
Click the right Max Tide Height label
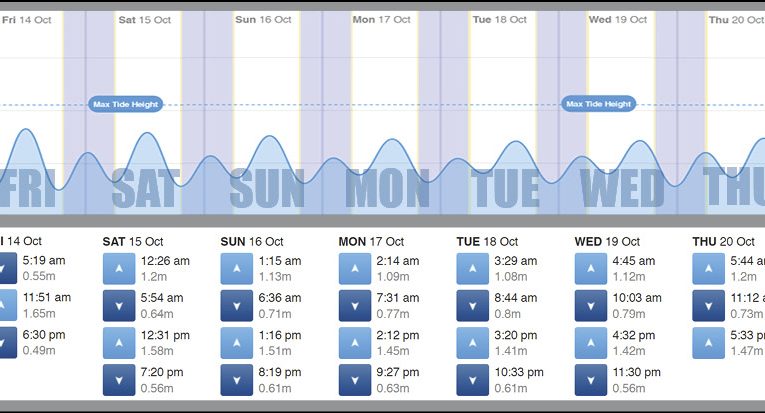point(599,104)
